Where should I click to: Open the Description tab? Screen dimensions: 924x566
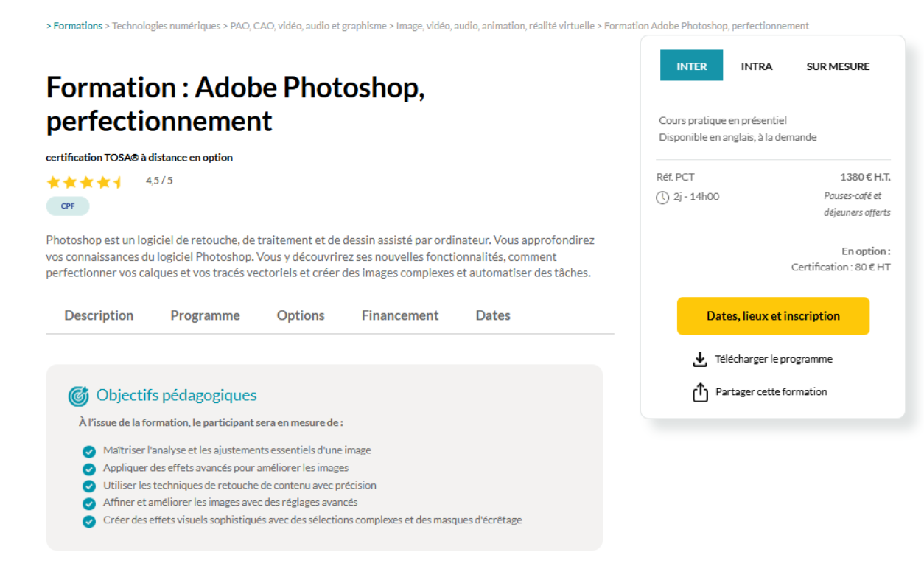99,315
